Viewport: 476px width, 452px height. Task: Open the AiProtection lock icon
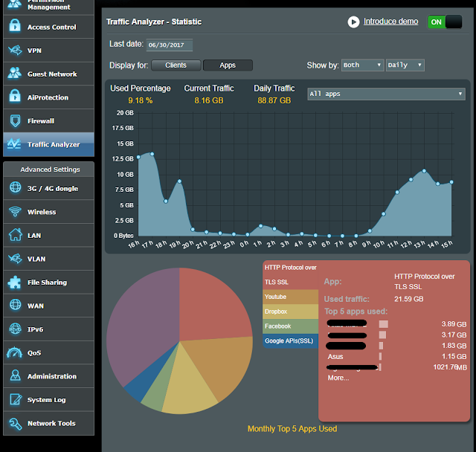click(x=15, y=96)
